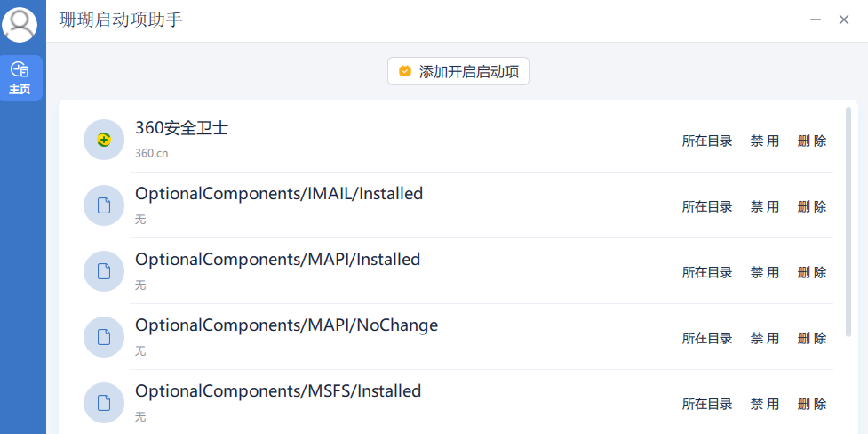
Task: Click the vertical scrollbar of the startup list
Action: tap(848, 221)
